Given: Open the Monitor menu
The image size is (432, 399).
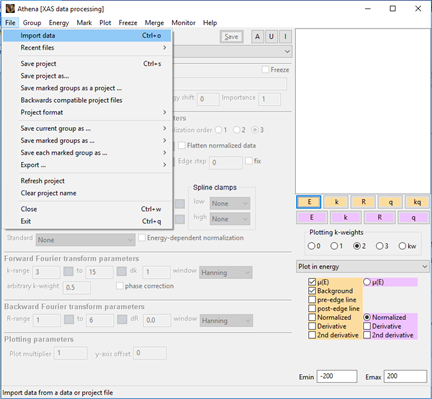Looking at the screenshot, I should [x=183, y=23].
